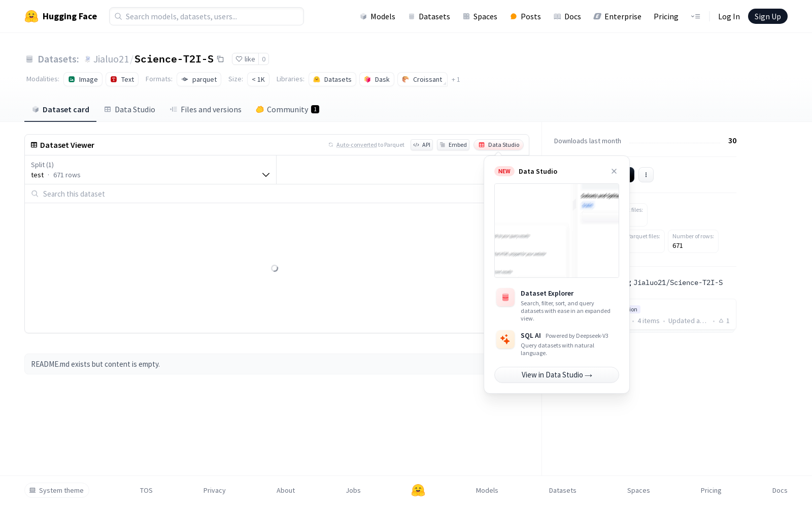
Task: Select the Croissant library tag
Action: pyautogui.click(x=422, y=79)
